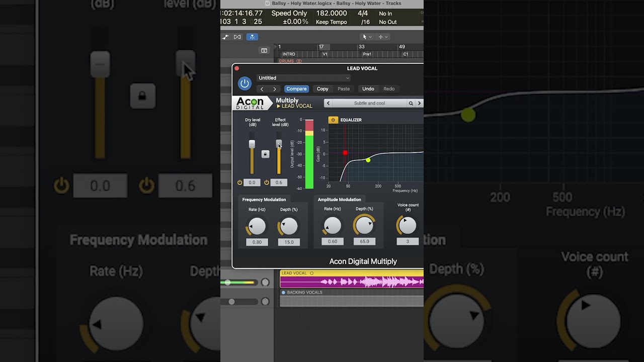
Task: Open the Keep Tempo popup
Action: 332,22
